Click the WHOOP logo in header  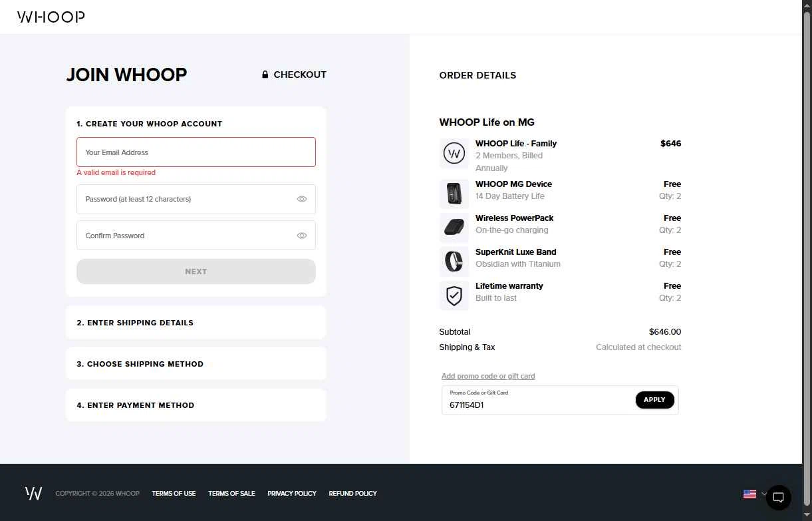[x=51, y=17]
